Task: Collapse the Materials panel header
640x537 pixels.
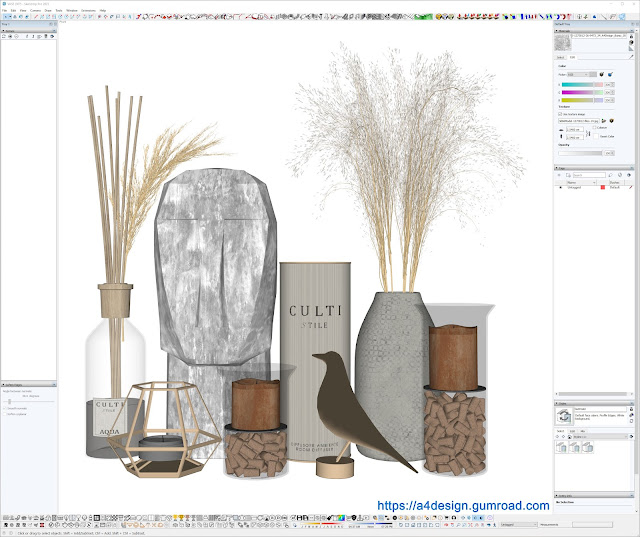Action: pos(593,31)
